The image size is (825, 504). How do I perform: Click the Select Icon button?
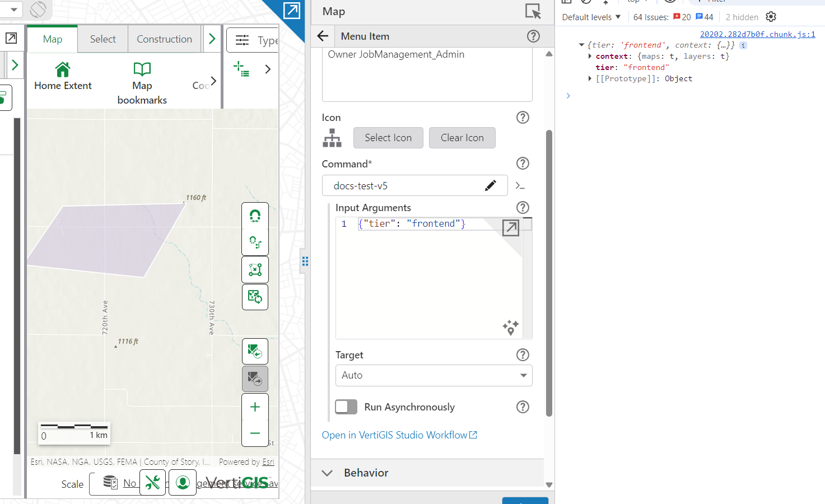coord(388,138)
